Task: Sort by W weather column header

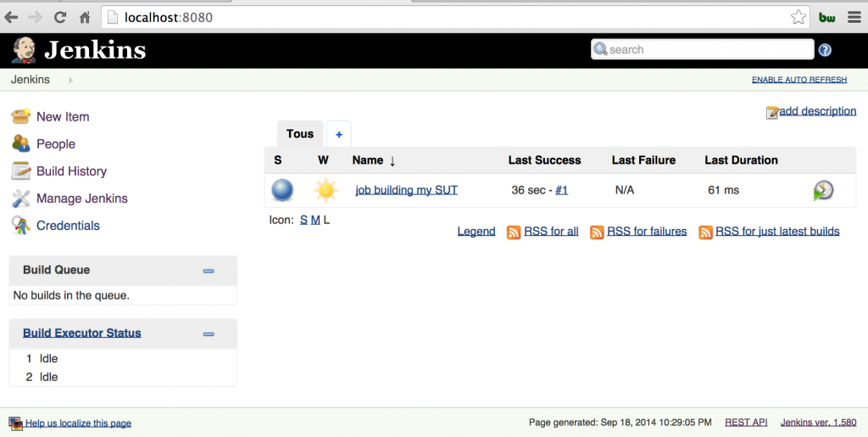Action: click(x=323, y=160)
